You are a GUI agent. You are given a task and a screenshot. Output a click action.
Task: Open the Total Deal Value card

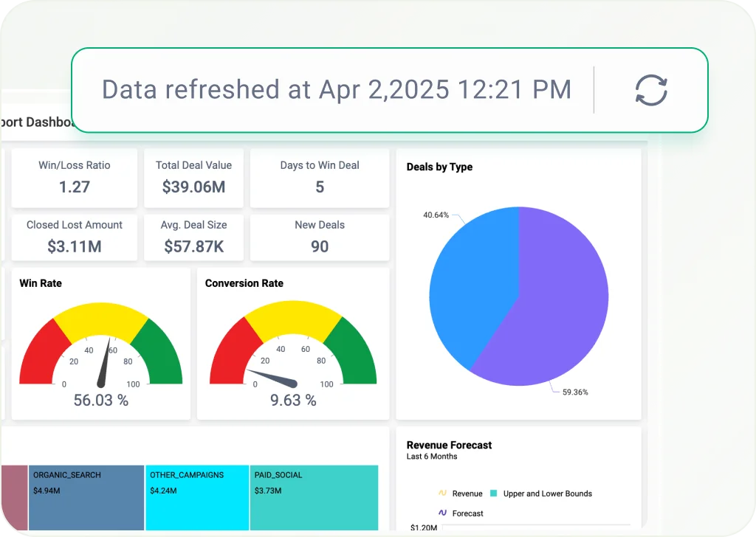point(193,178)
